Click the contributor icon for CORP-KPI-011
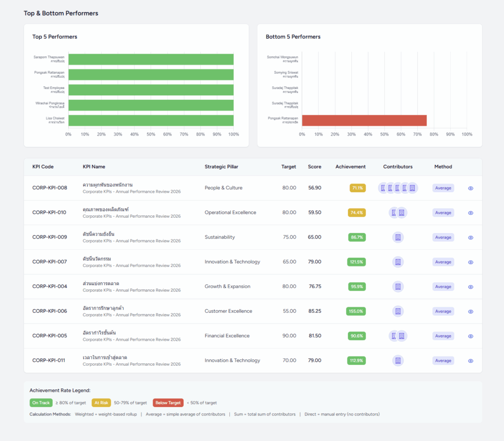Screen dimensions: 504x441 [x=398, y=360]
